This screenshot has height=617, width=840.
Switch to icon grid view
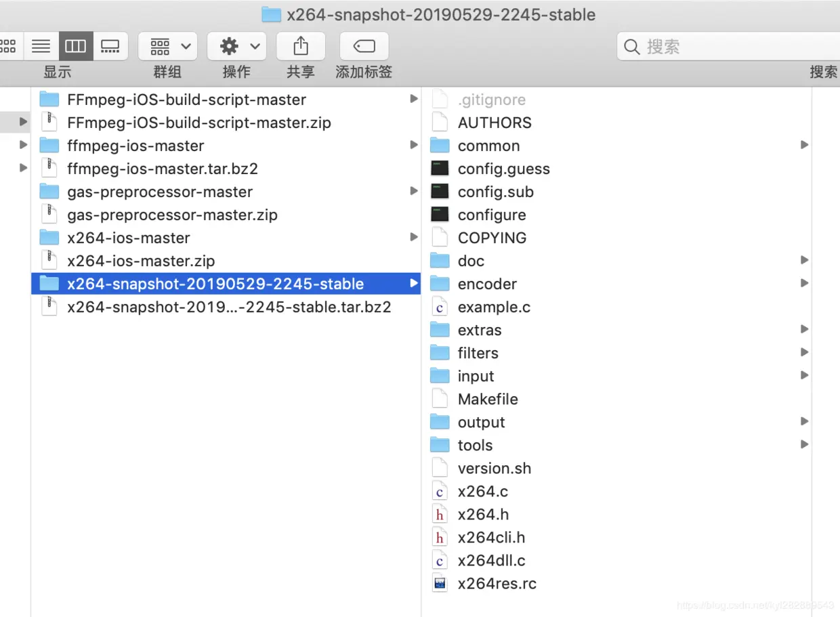(9, 46)
